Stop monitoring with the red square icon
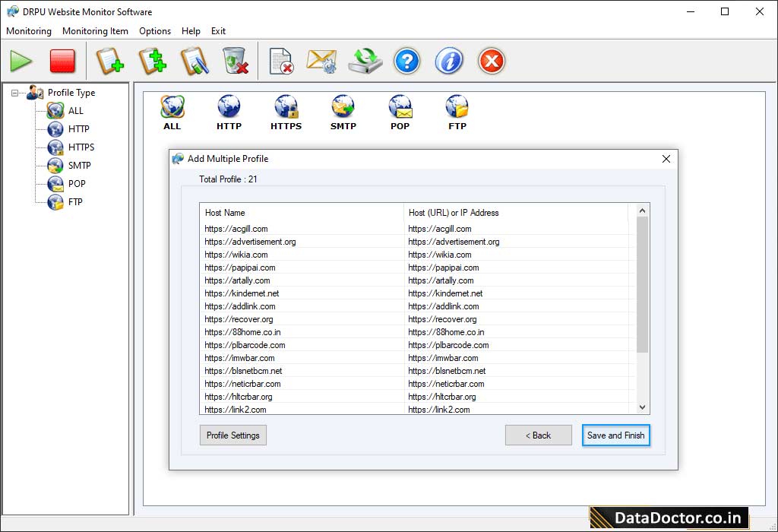Screen dimensions: 778x532 click(62, 61)
